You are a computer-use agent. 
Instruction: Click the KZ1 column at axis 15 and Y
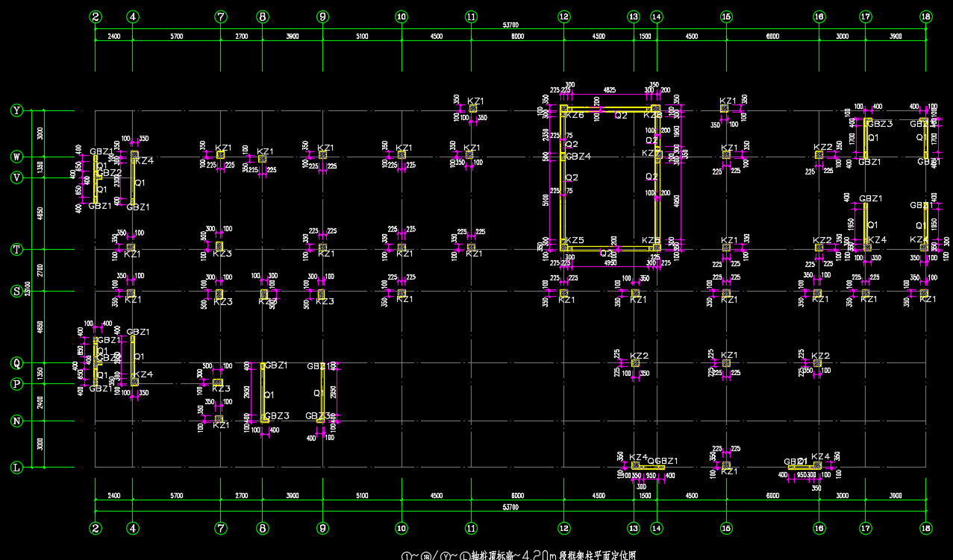[725, 109]
